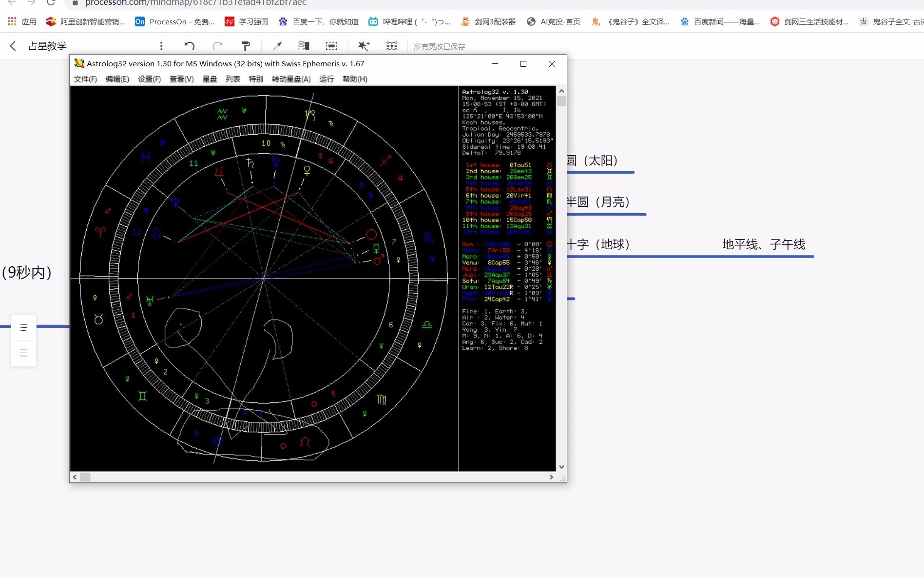Image resolution: width=924 pixels, height=578 pixels.
Task: Click the redo arrow in ProcessOn toolbar
Action: pos(217,46)
